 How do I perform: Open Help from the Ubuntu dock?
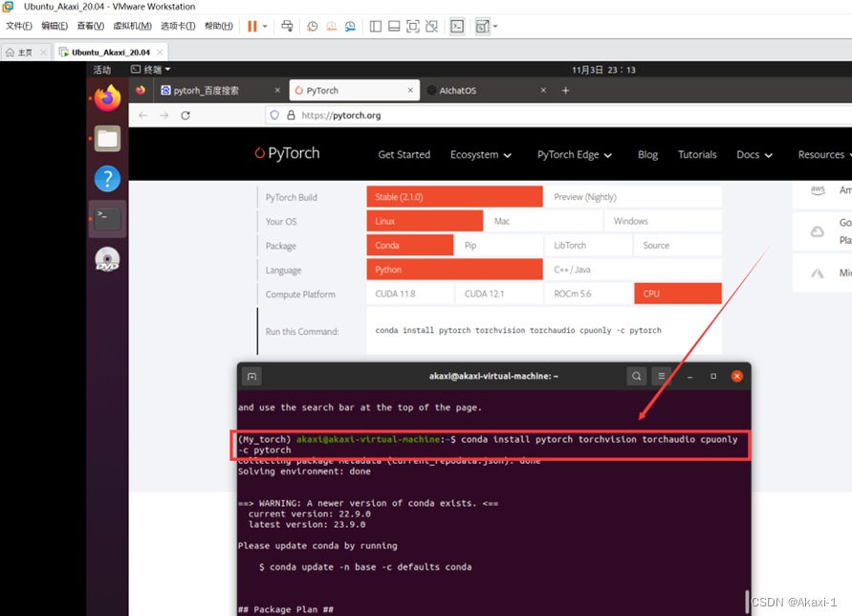[x=108, y=179]
